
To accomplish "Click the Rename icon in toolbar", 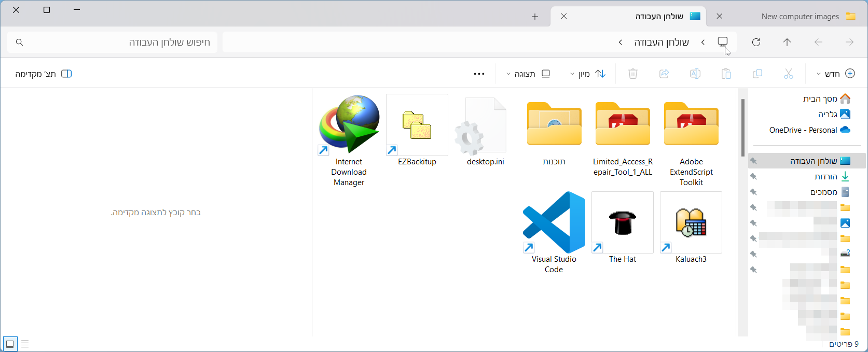I will 695,74.
